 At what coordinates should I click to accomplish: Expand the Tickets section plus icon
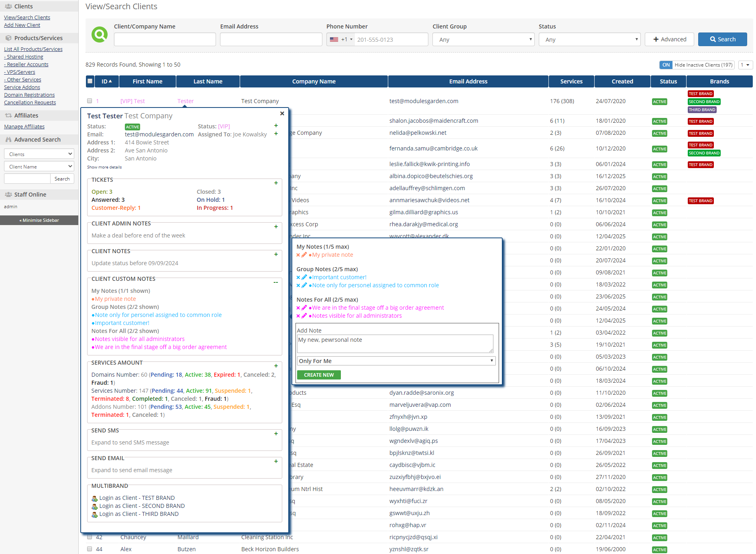pyautogui.click(x=276, y=183)
